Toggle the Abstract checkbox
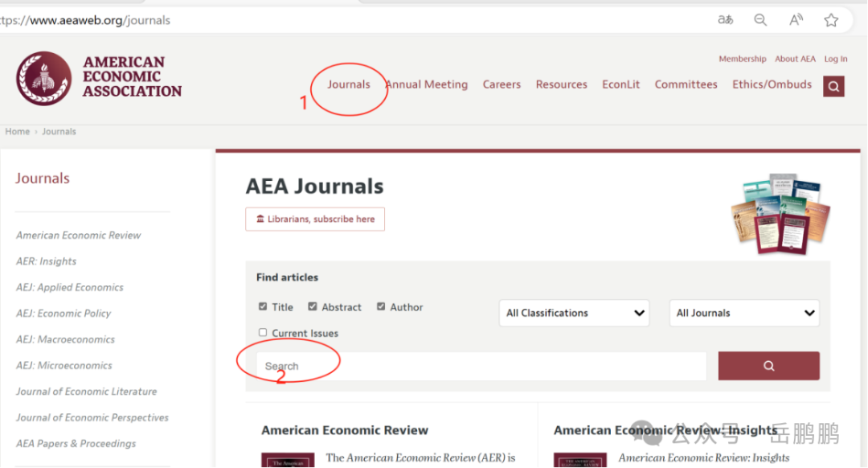868x468 pixels. coord(313,306)
